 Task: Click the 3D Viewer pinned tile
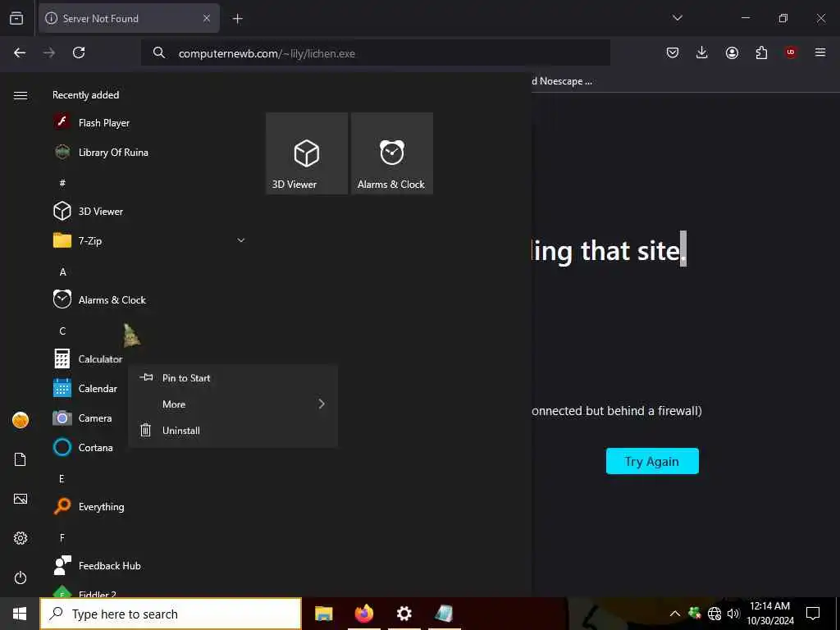(x=307, y=153)
